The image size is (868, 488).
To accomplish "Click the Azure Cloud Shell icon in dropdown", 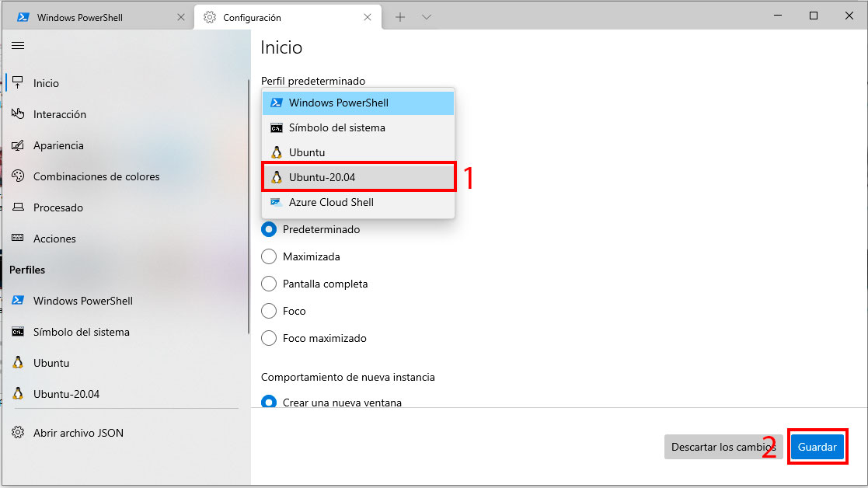I will pyautogui.click(x=276, y=203).
